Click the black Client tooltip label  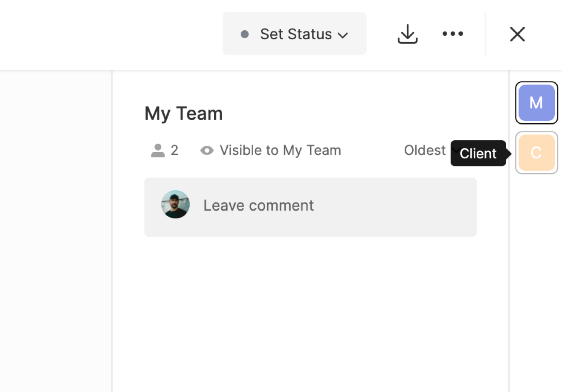click(x=478, y=154)
